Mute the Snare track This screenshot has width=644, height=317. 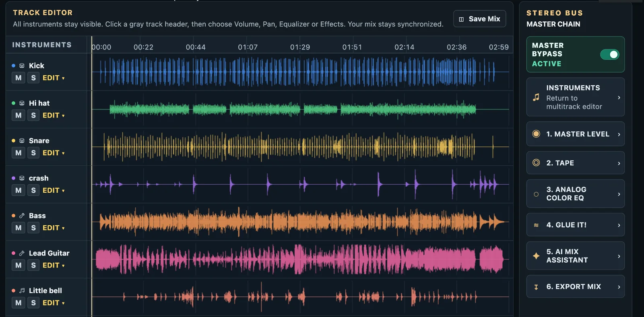tap(18, 152)
